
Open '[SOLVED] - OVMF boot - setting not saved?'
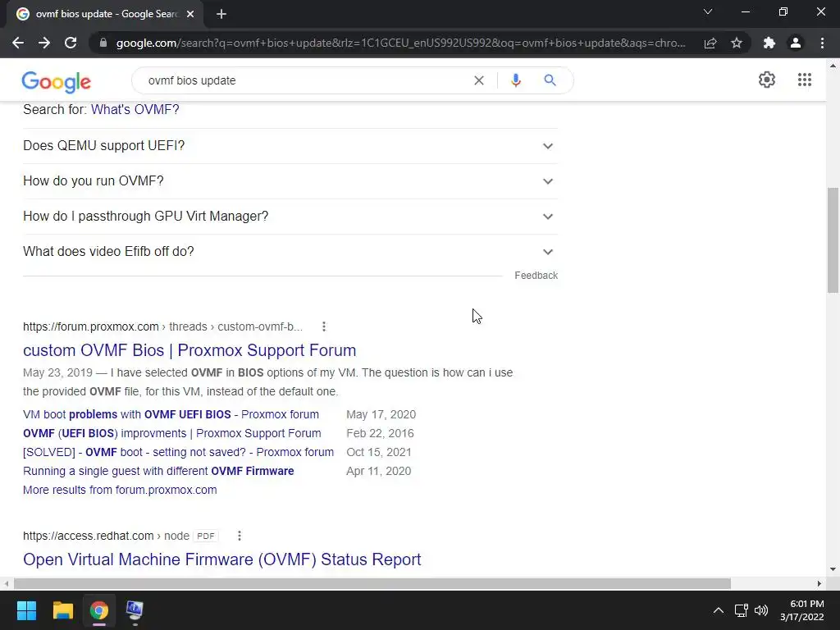tap(178, 452)
